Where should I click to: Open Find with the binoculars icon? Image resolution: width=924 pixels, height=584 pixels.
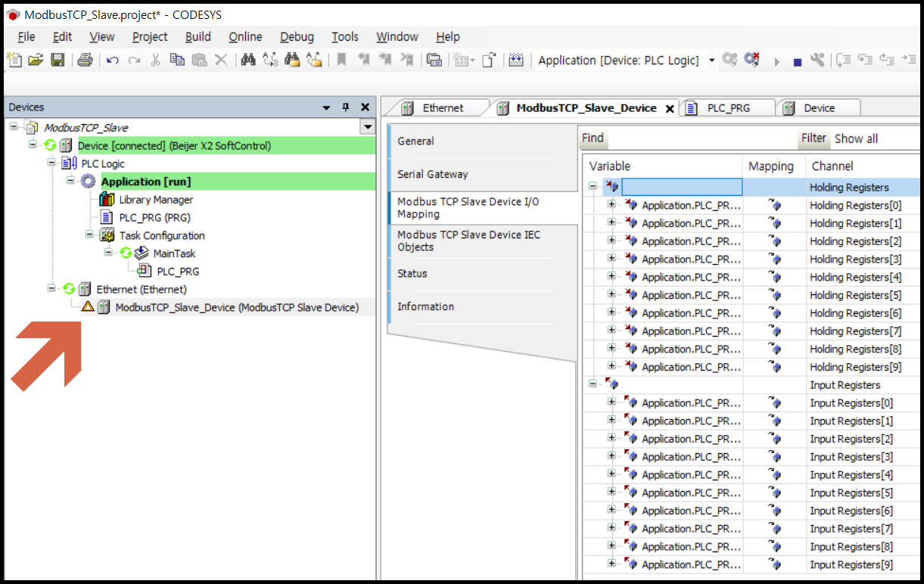[x=248, y=60]
